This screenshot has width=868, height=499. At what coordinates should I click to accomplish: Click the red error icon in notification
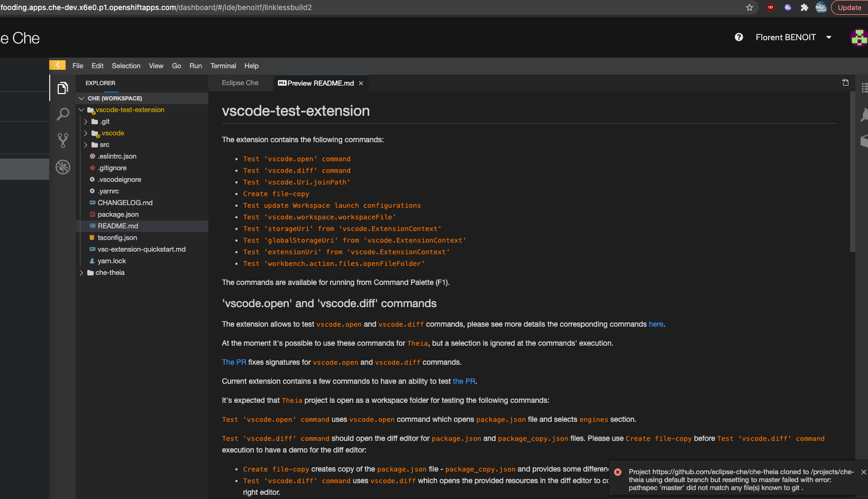point(618,472)
